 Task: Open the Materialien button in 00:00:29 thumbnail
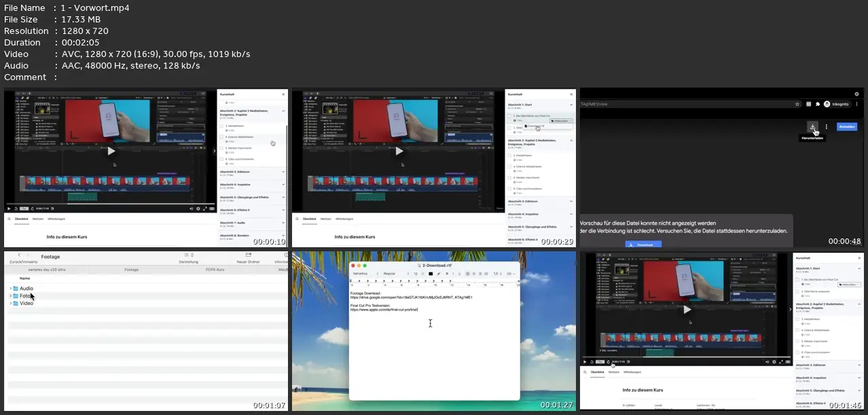562,121
